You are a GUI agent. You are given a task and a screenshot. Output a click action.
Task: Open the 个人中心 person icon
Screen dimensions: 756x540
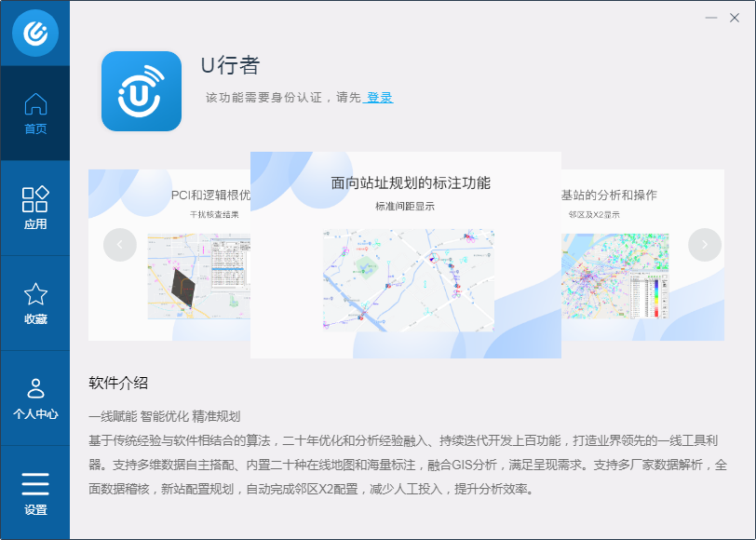[34, 386]
